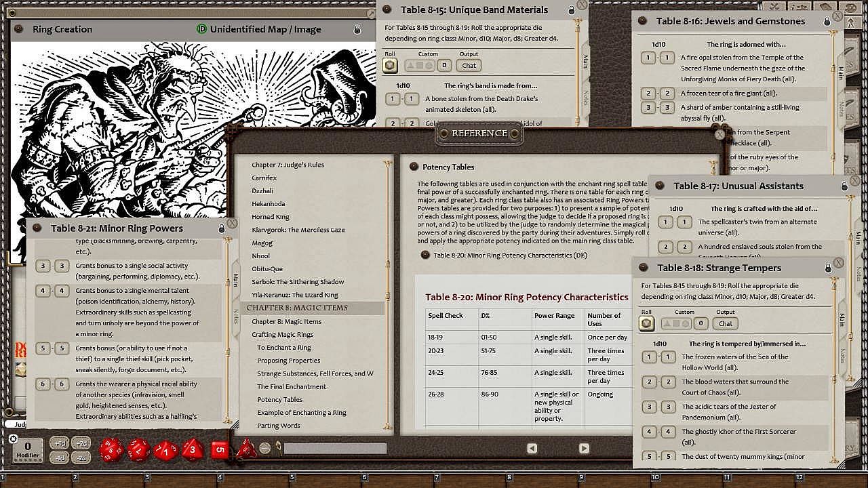Click the +2d modifier button

81,443
